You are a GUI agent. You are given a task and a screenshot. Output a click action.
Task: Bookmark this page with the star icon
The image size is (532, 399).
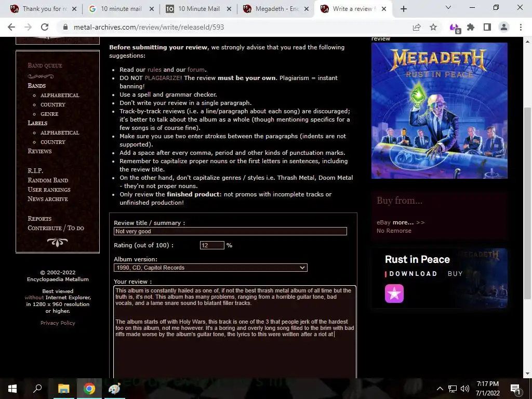(x=433, y=27)
